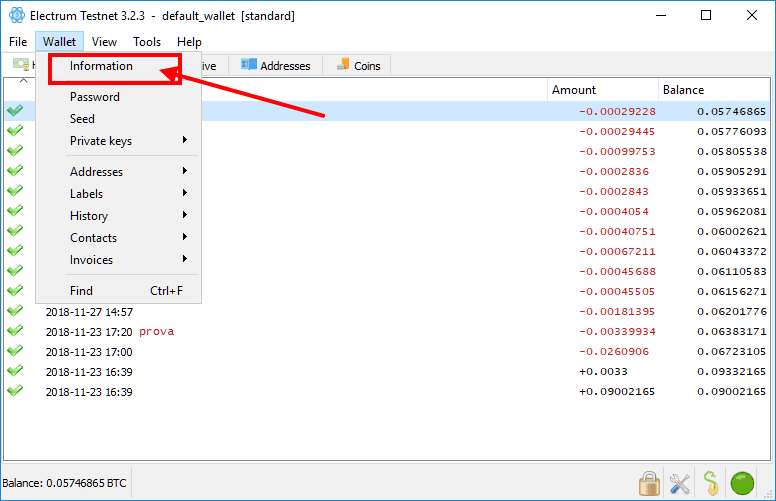The height and width of the screenshot is (501, 776).
Task: Close the open Wallet menu
Action: (59, 42)
